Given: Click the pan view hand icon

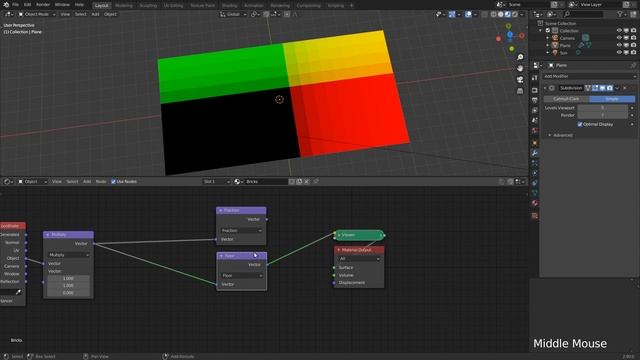Looking at the screenshot, I should [520, 68].
